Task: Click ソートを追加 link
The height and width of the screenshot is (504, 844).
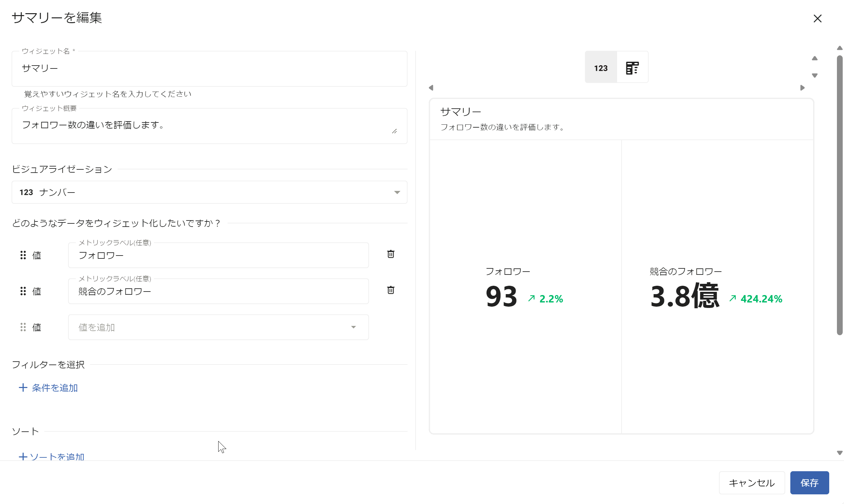Action: pyautogui.click(x=57, y=456)
